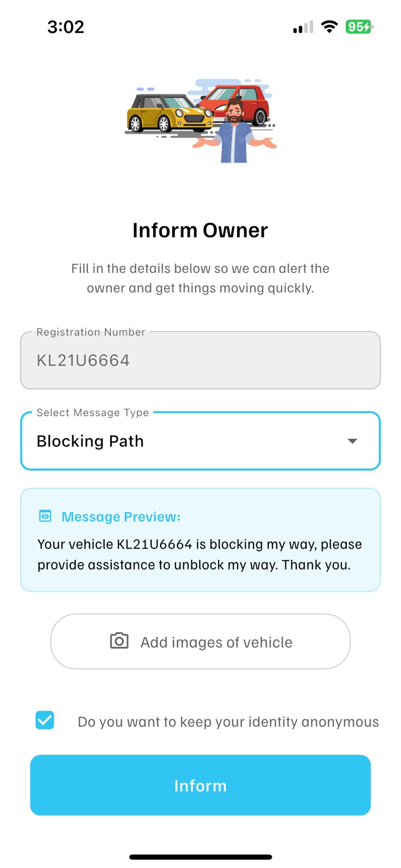Screen dimensions: 401x868
Task: Tap the cellular signal bars icon
Action: pyautogui.click(x=303, y=27)
